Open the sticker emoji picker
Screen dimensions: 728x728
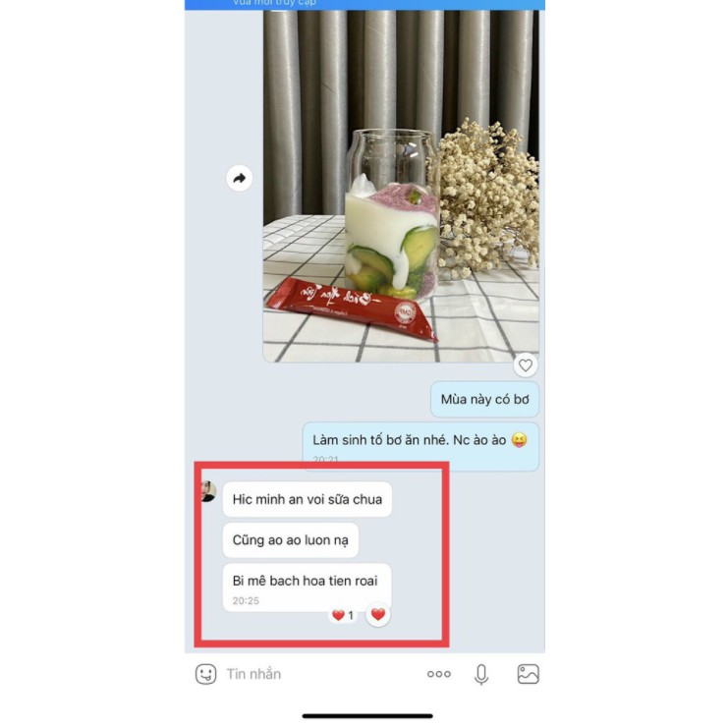pyautogui.click(x=205, y=674)
